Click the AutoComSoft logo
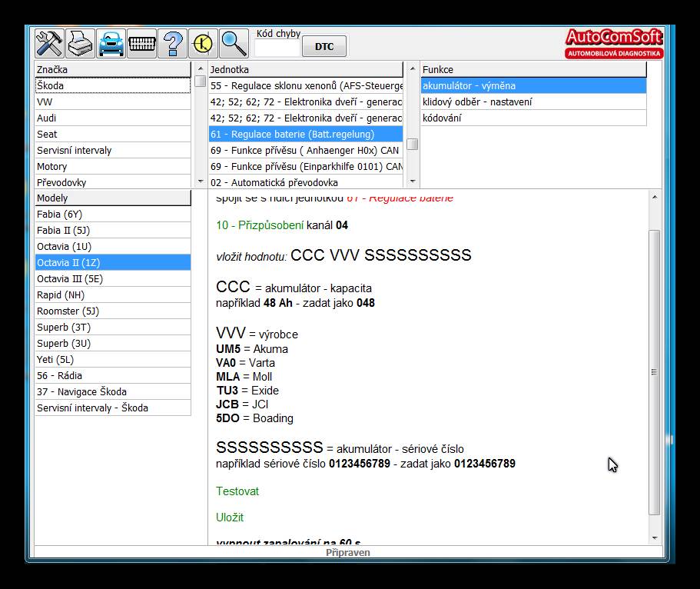Screen dimensions: 700x589 pyautogui.click(x=614, y=43)
